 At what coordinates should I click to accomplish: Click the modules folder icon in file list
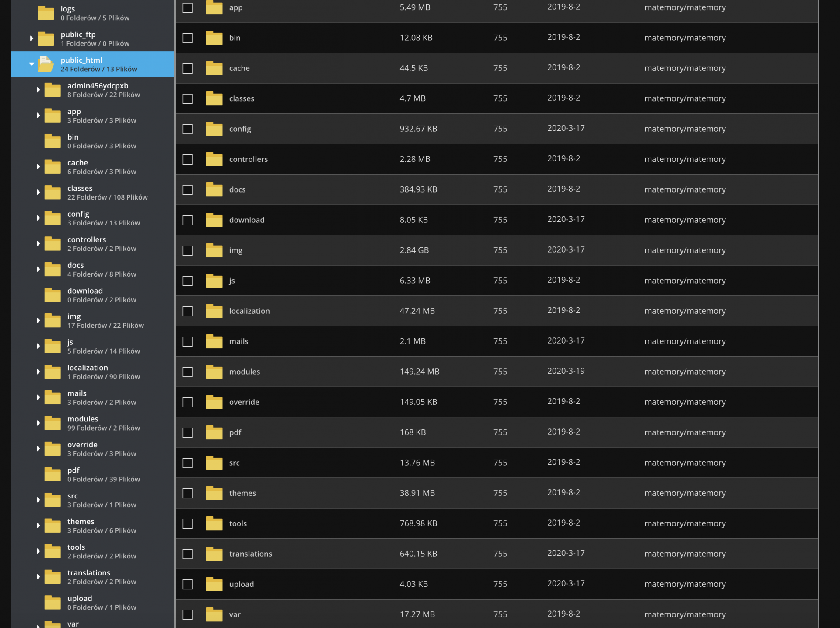pyautogui.click(x=214, y=372)
